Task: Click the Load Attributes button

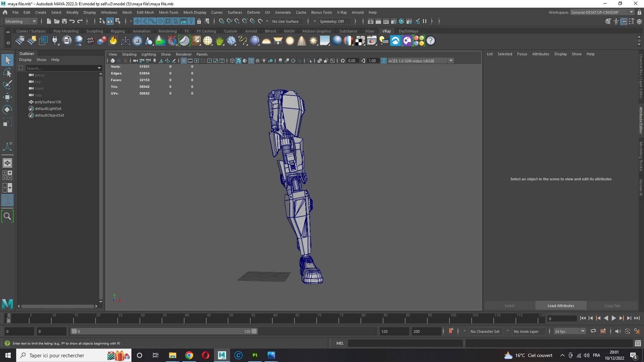Action: (x=561, y=306)
